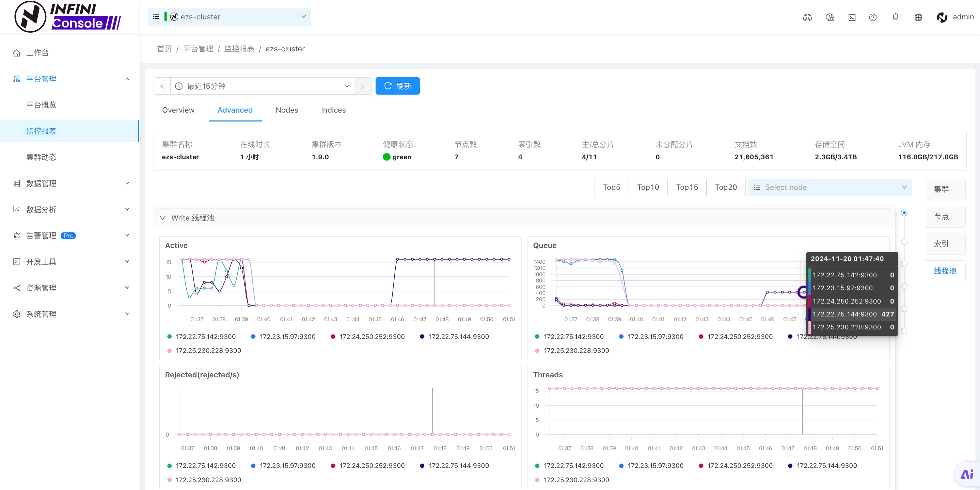Screen dimensions: 980x490
Task: Open the command console terminal icon
Action: coord(852,17)
